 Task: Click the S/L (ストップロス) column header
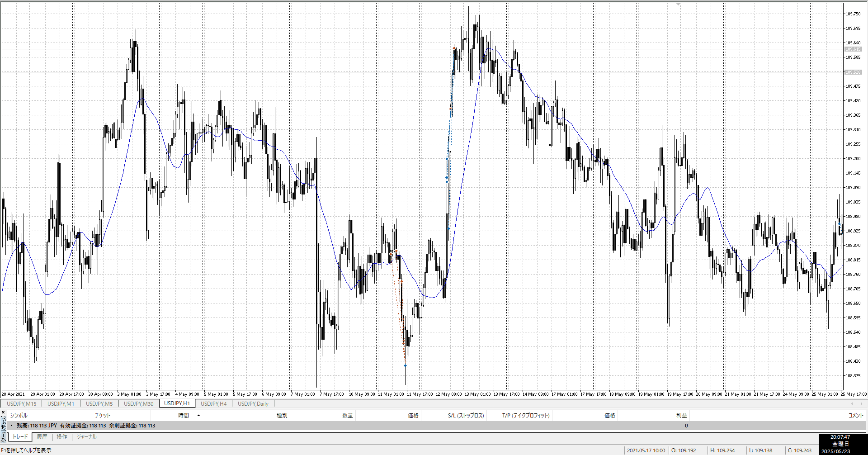(x=466, y=415)
